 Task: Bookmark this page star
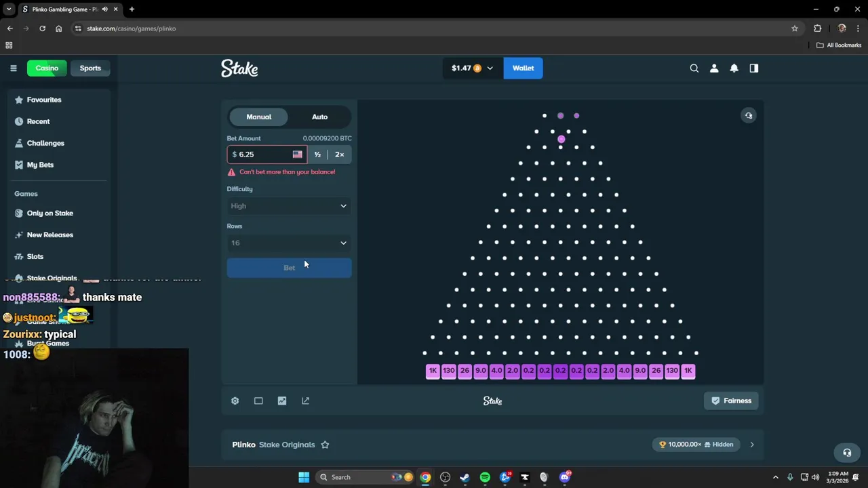click(x=795, y=28)
